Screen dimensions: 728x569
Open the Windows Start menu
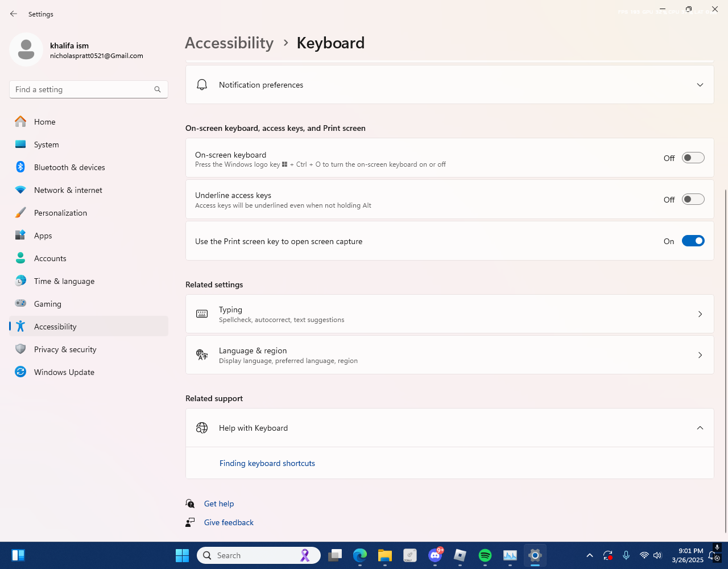click(182, 555)
